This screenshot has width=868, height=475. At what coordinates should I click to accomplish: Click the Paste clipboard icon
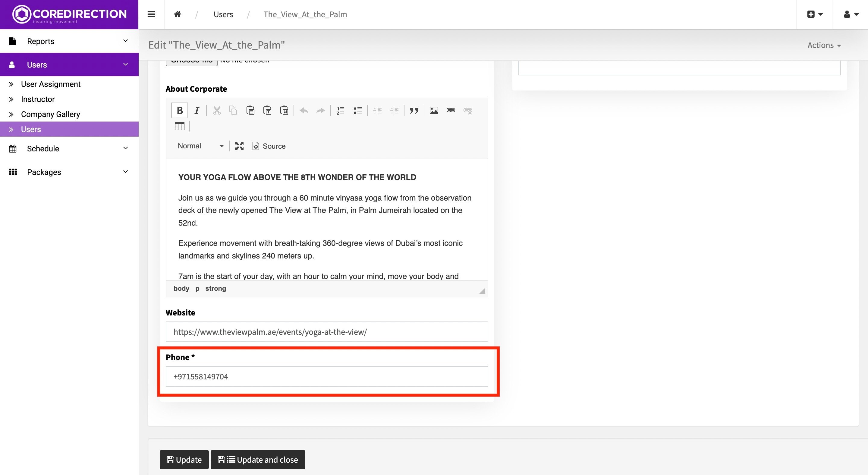250,111
